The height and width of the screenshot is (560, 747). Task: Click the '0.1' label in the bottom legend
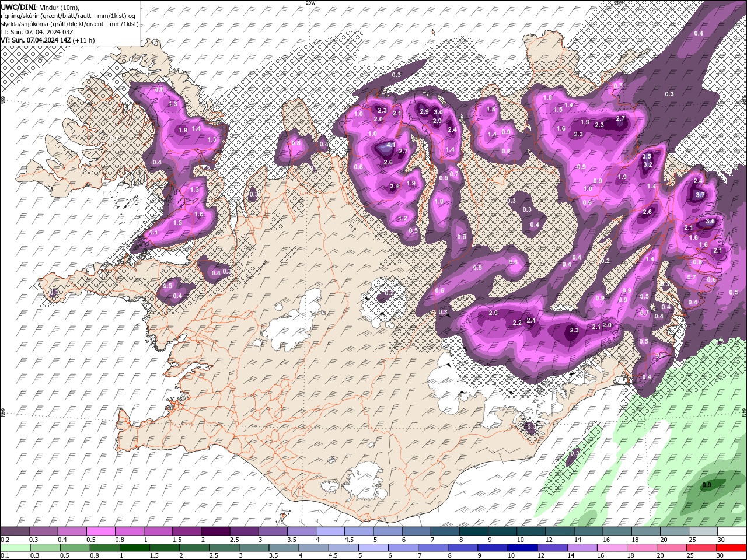pyautogui.click(x=5, y=555)
